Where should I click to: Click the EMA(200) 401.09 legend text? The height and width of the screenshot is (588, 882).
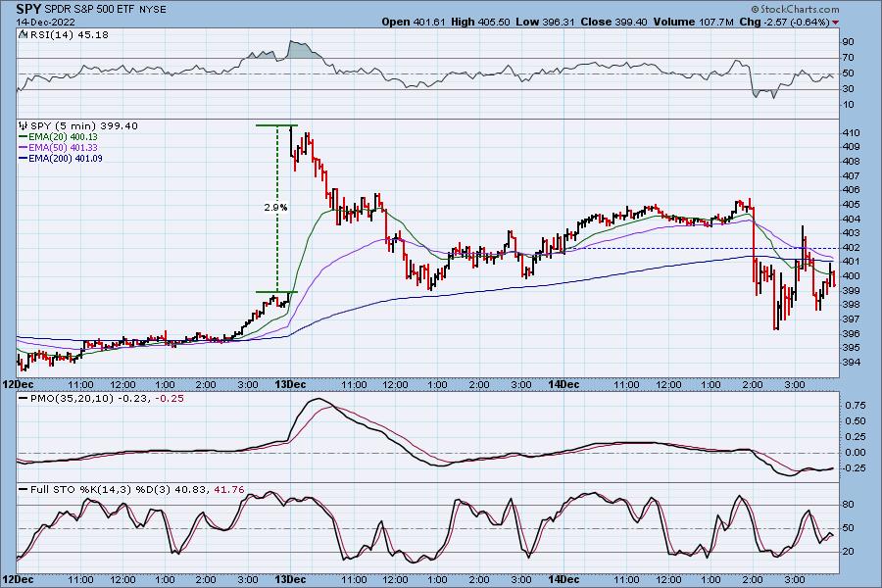(66, 158)
